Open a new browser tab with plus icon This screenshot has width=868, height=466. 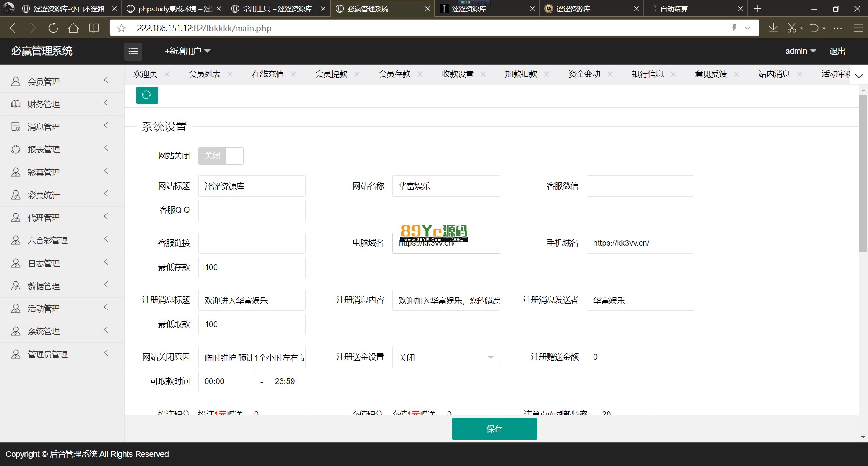[x=758, y=9]
